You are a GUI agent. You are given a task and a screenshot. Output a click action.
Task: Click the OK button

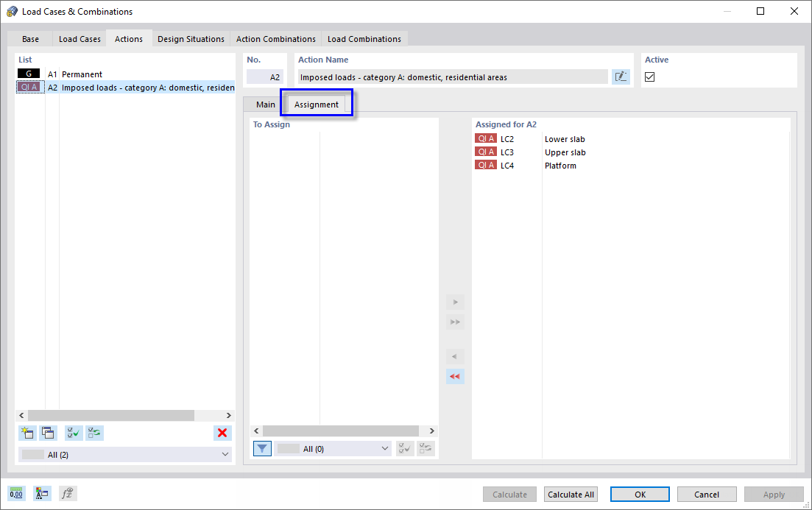640,495
